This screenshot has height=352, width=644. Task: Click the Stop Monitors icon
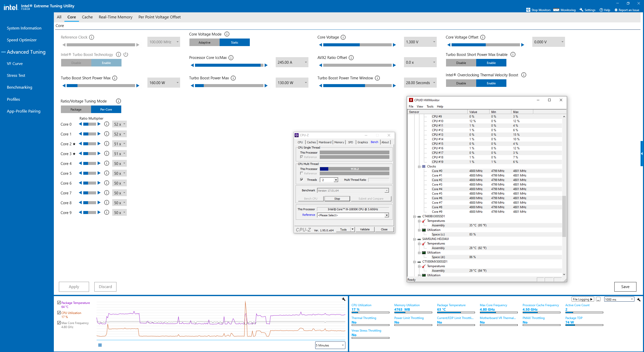pyautogui.click(x=528, y=10)
